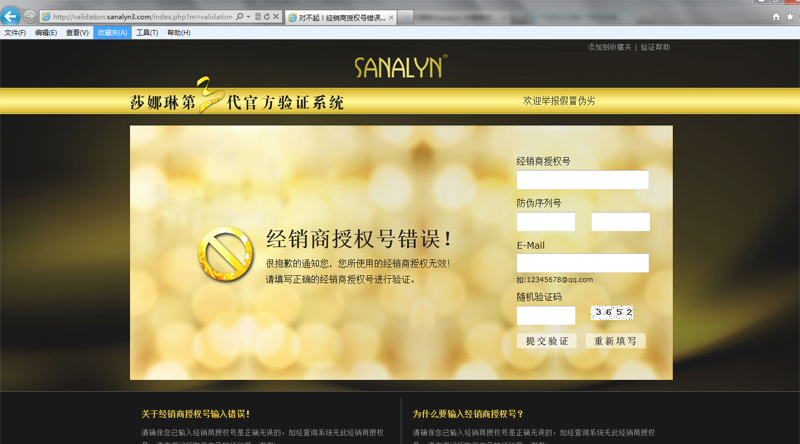Viewport: 800px width, 444px height.
Task: Click the 很抱歉的通知您 message line
Action: (x=358, y=263)
